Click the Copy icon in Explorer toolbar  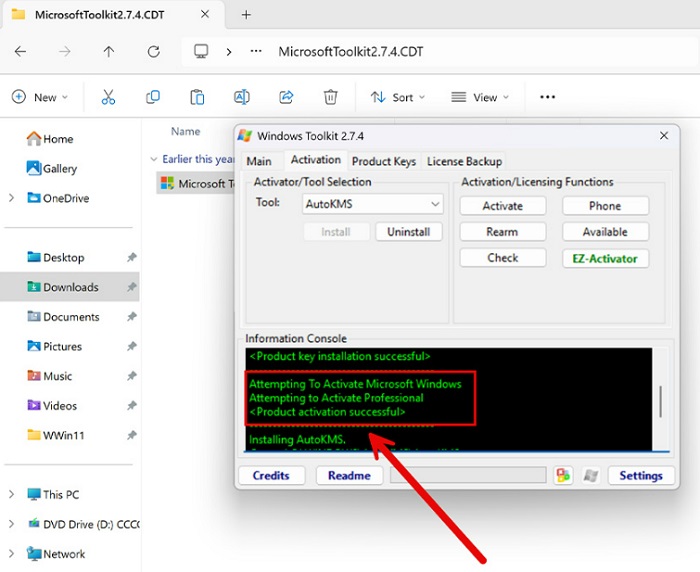coord(153,97)
